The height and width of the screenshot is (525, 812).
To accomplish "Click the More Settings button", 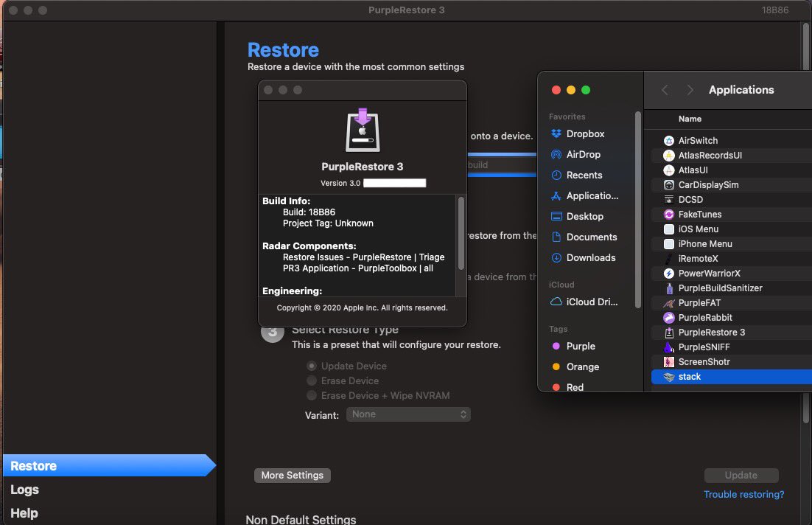I will (x=292, y=476).
